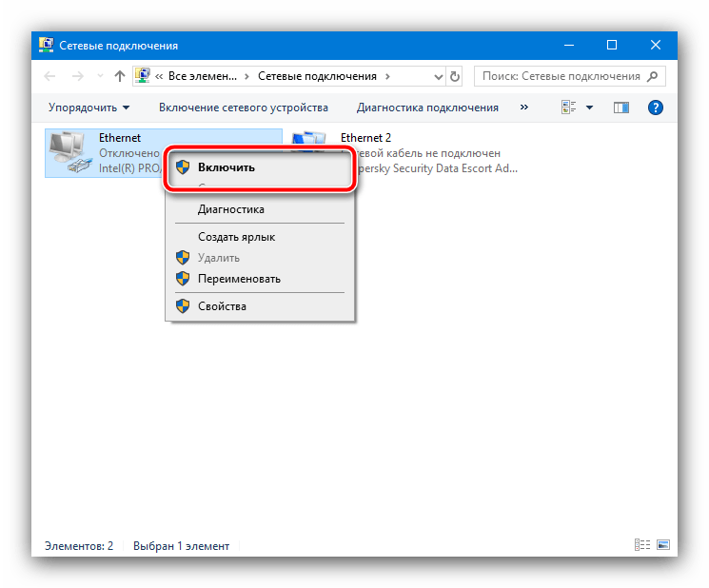Expand chevron after 'Все элемен...' breadcrumb

[246, 76]
